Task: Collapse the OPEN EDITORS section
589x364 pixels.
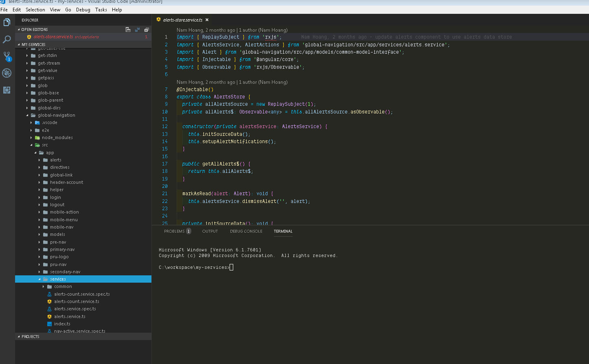Action: click(x=18, y=29)
